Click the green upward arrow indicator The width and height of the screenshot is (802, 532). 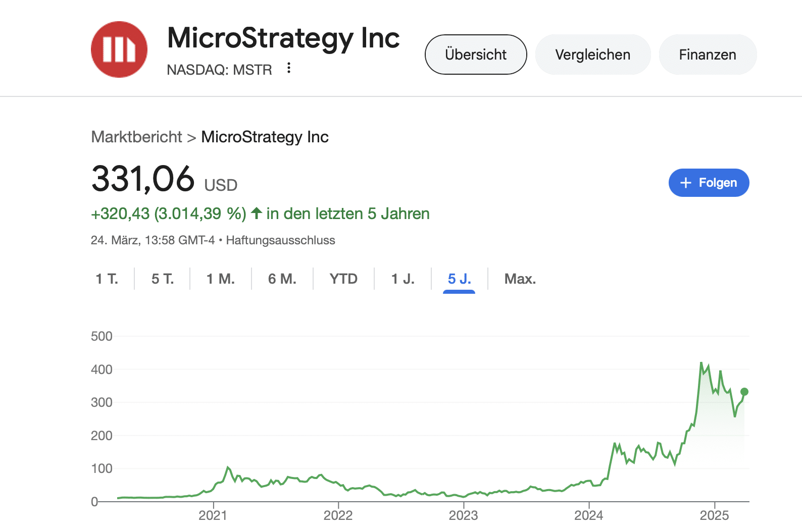click(257, 214)
